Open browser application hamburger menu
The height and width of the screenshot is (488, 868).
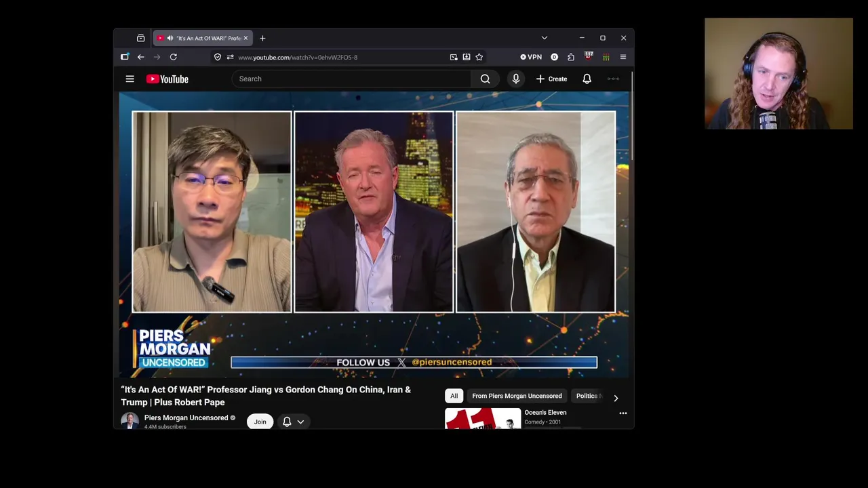pyautogui.click(x=623, y=57)
